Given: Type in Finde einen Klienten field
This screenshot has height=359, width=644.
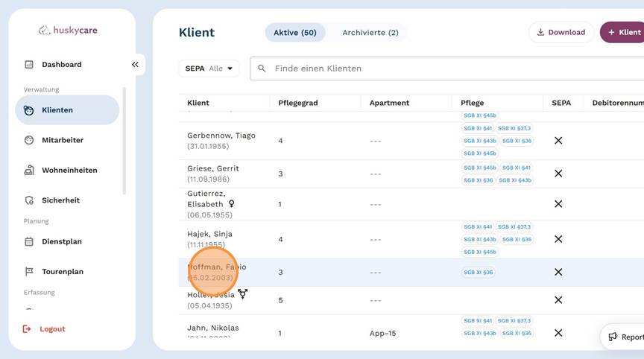Looking at the screenshot, I should [447, 69].
